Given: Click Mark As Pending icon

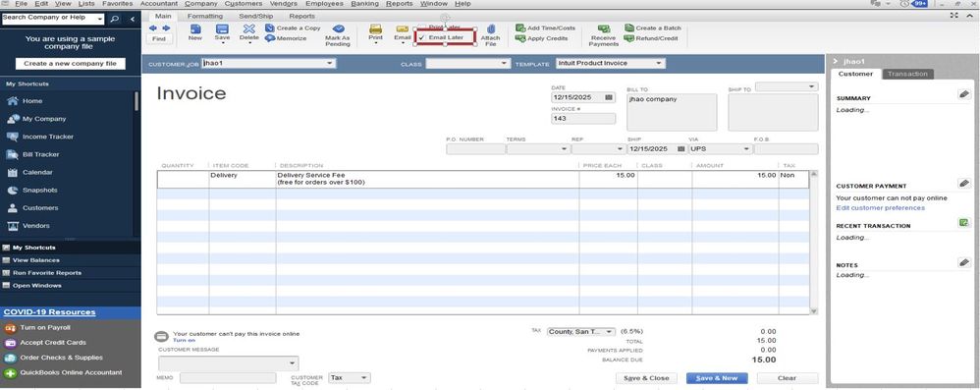Looking at the screenshot, I should point(338,28).
